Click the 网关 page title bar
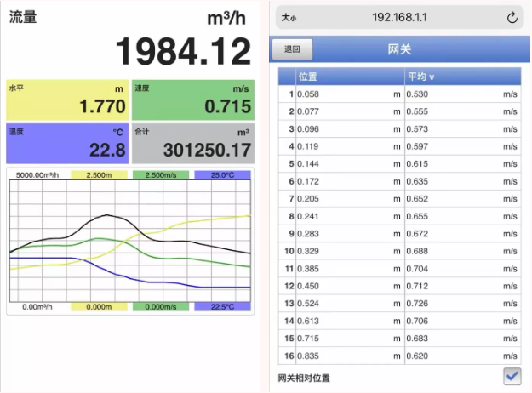The width and height of the screenshot is (532, 393). click(x=399, y=49)
